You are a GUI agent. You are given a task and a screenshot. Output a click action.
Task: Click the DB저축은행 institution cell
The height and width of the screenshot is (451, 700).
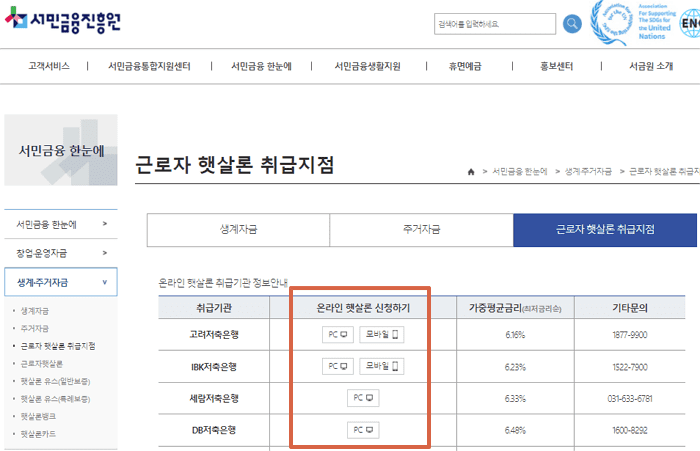click(214, 430)
